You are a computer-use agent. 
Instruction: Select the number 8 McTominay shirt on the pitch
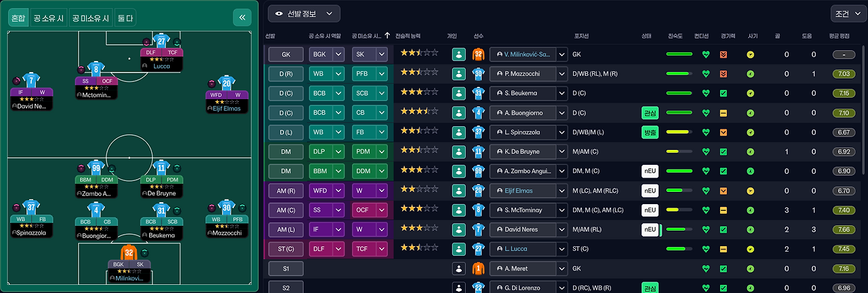click(x=96, y=68)
